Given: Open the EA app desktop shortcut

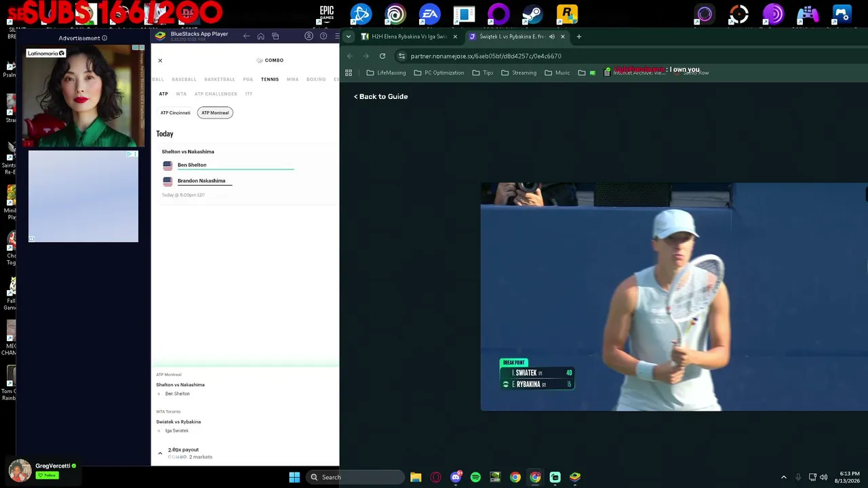Looking at the screenshot, I should [430, 14].
